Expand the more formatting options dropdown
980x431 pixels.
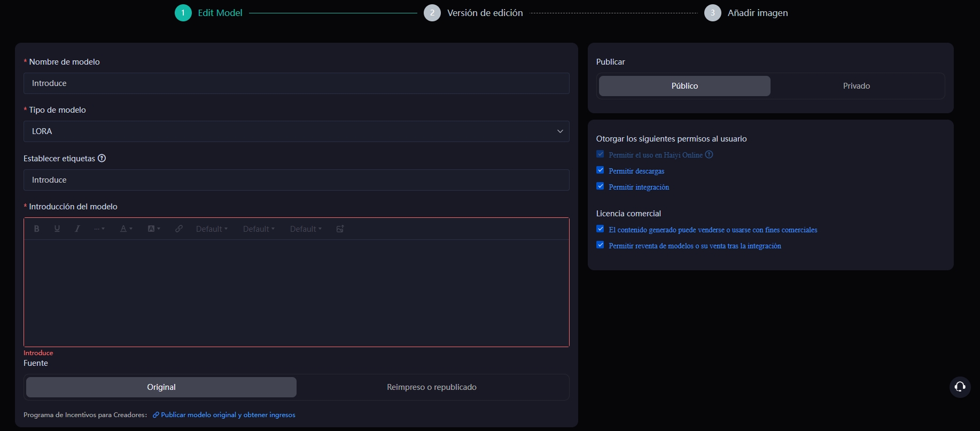tap(99, 229)
